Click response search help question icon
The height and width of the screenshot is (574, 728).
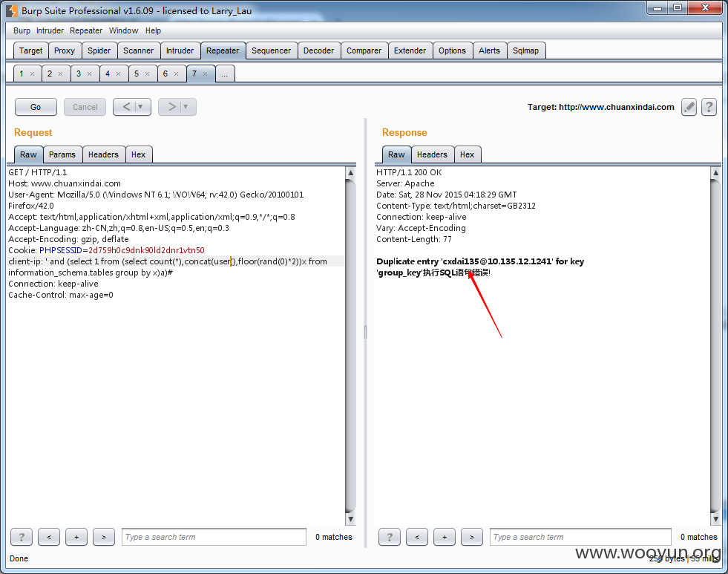(389, 538)
